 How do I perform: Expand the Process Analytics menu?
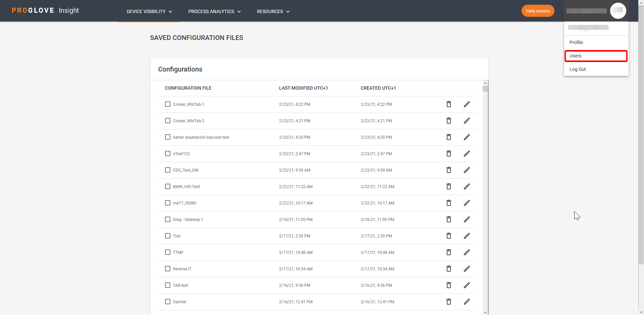(214, 11)
